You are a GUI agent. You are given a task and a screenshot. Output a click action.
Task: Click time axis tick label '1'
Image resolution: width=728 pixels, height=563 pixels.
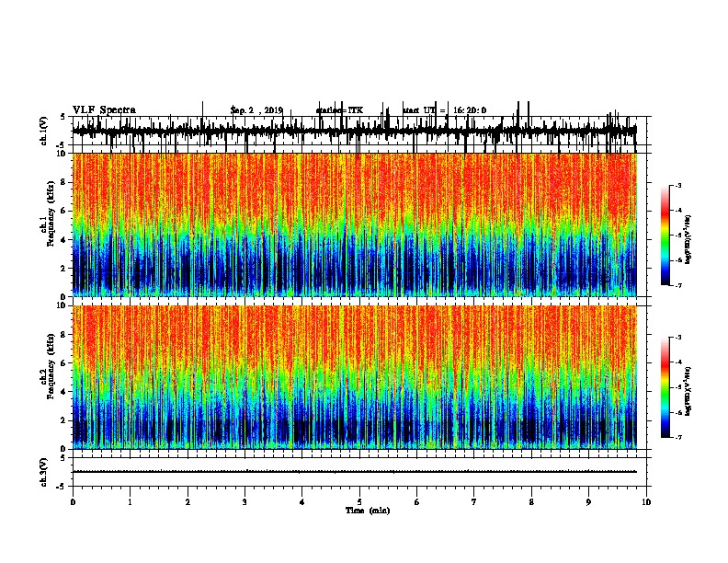130,502
